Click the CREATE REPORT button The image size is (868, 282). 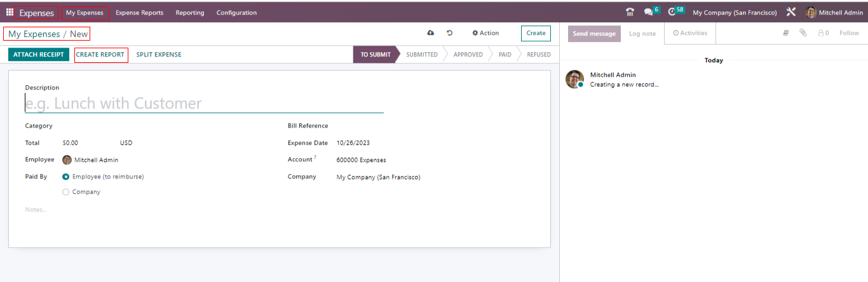100,55
